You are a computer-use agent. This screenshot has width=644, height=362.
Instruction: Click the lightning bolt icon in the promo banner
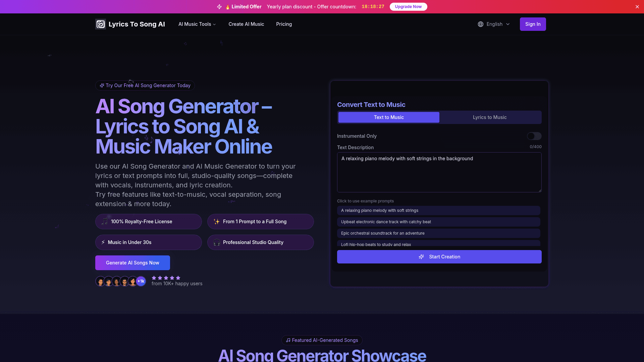point(219,7)
